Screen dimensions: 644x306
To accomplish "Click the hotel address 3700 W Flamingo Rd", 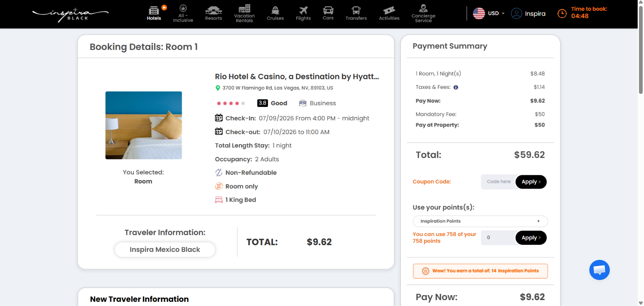I will tap(278, 88).
